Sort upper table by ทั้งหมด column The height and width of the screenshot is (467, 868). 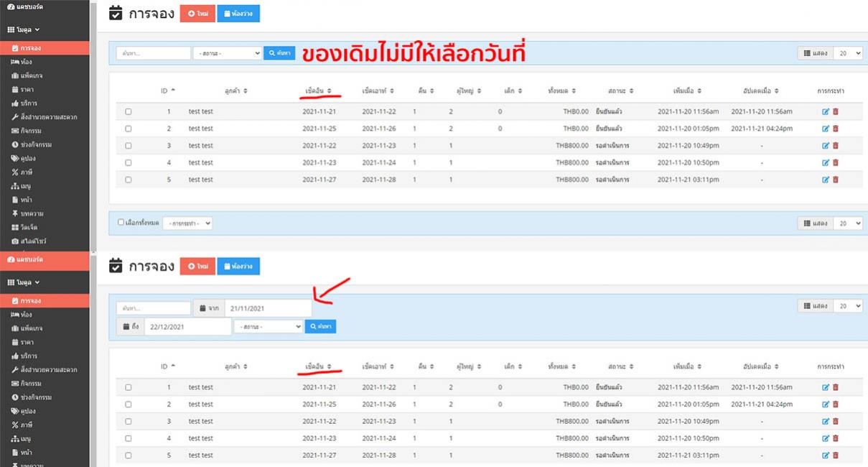click(x=561, y=91)
